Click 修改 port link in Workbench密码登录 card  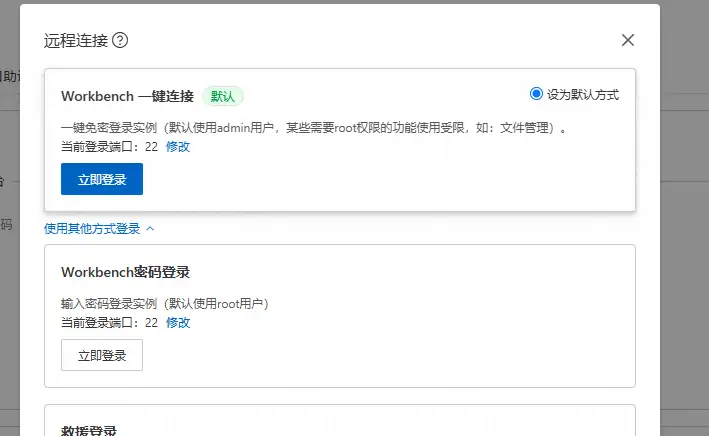coord(178,322)
